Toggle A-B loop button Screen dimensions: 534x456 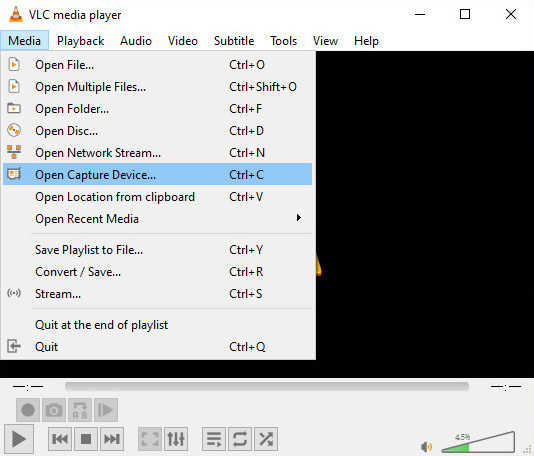80,410
